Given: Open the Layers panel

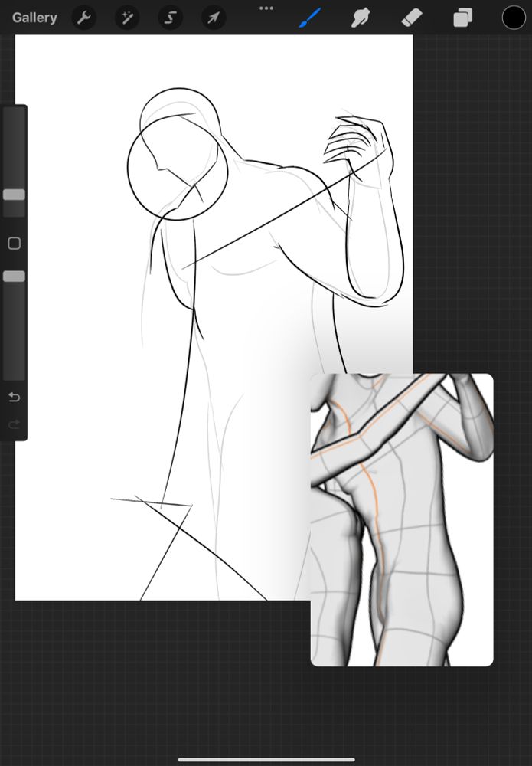Looking at the screenshot, I should coord(462,18).
